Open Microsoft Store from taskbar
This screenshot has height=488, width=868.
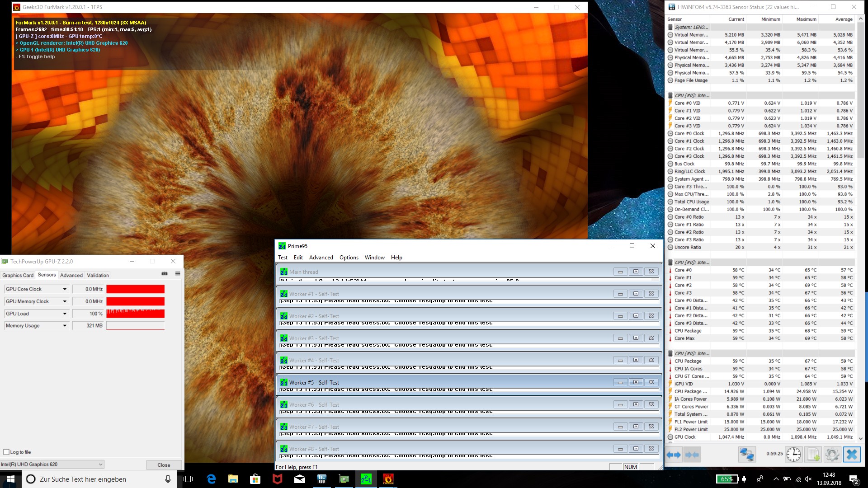tap(255, 479)
